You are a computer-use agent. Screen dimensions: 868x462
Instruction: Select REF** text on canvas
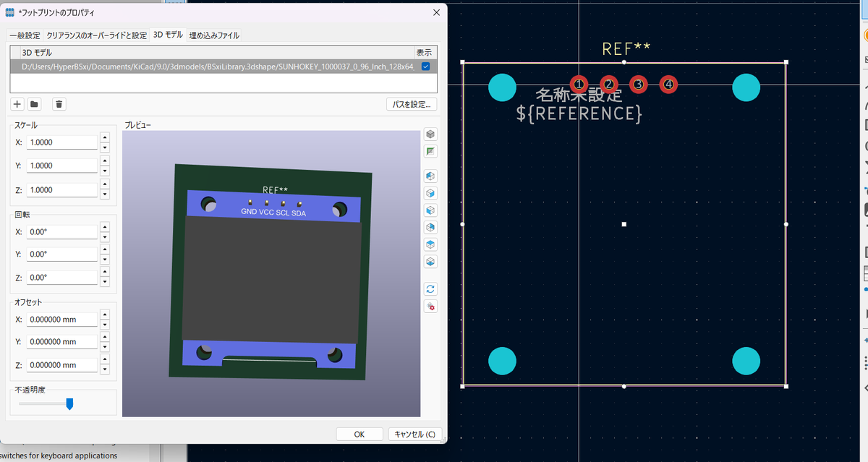click(x=626, y=48)
